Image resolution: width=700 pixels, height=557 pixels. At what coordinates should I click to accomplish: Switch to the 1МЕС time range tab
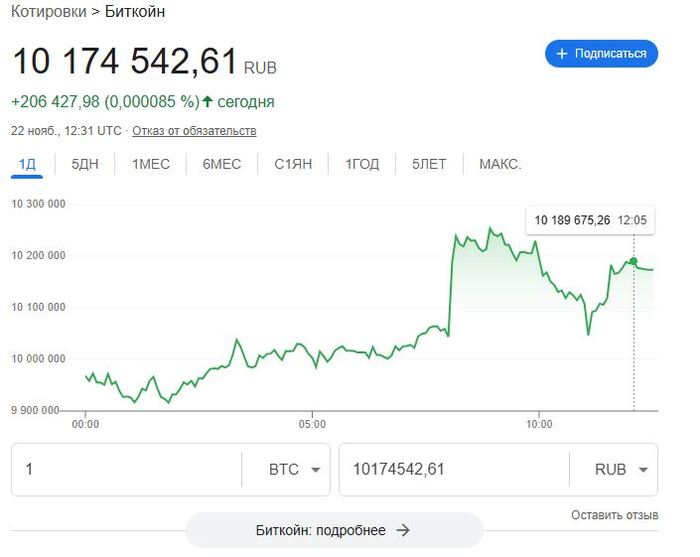click(x=151, y=164)
